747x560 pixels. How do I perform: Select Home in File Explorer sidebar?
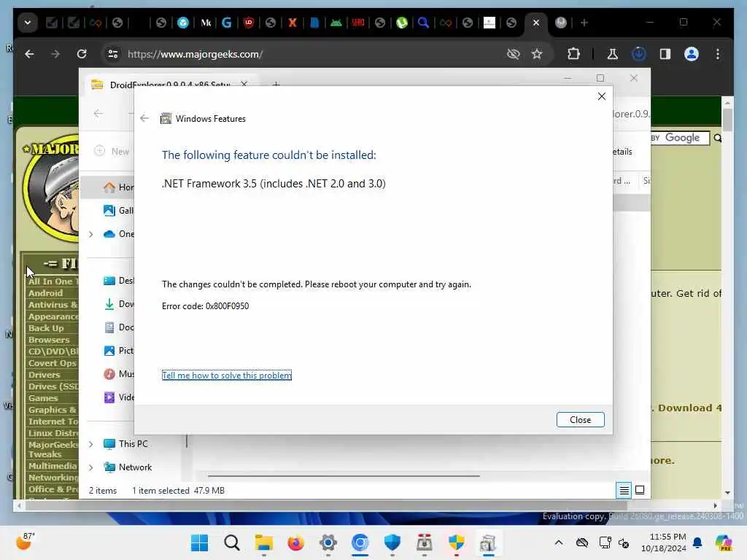tap(119, 187)
